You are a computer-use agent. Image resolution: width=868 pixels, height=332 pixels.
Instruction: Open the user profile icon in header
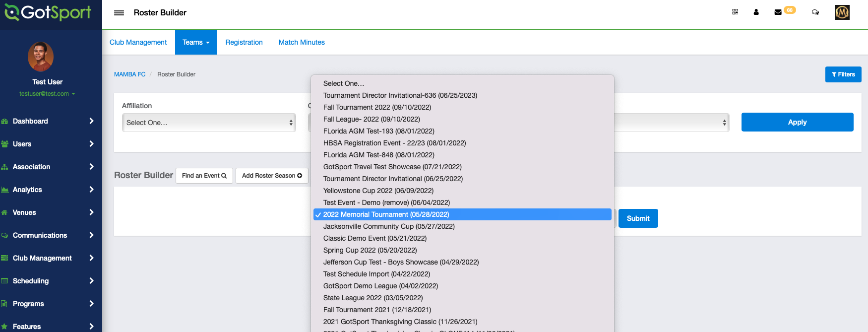[x=756, y=12]
